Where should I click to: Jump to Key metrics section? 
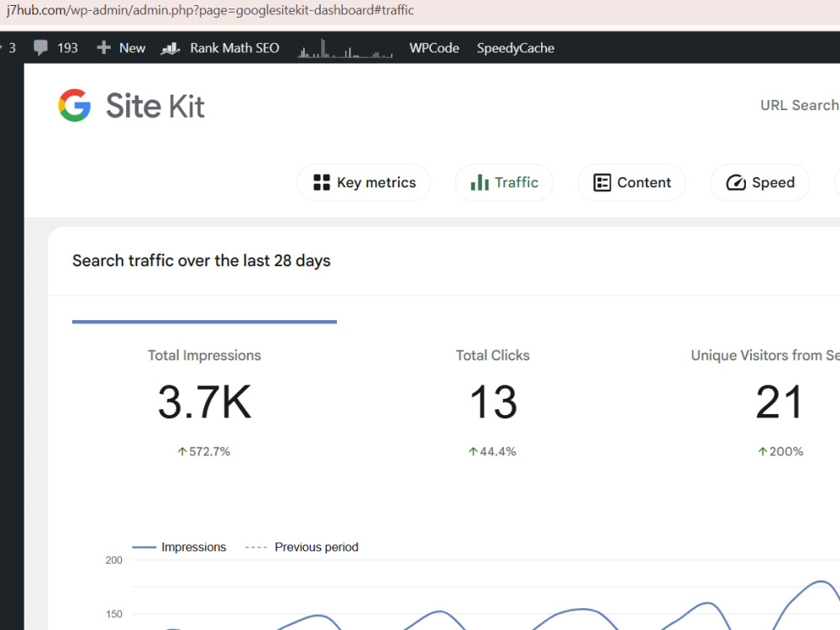tap(364, 182)
